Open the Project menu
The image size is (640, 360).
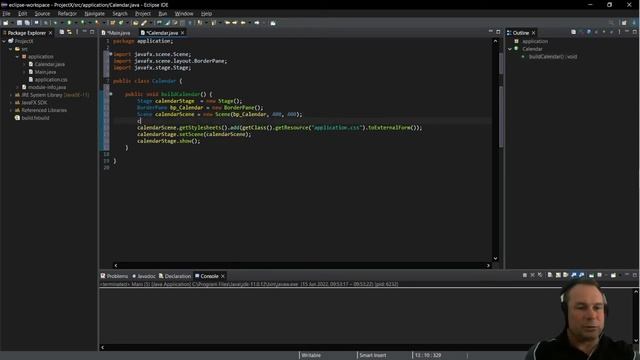(143, 13)
